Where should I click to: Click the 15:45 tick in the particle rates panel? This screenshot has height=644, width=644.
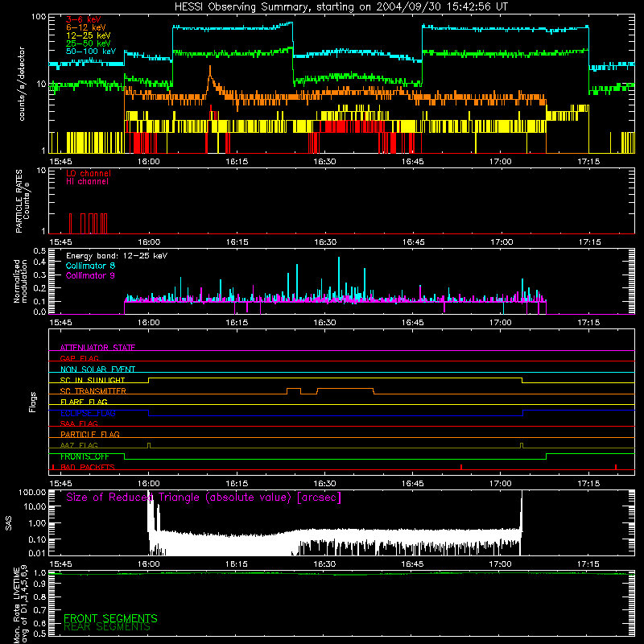point(61,242)
